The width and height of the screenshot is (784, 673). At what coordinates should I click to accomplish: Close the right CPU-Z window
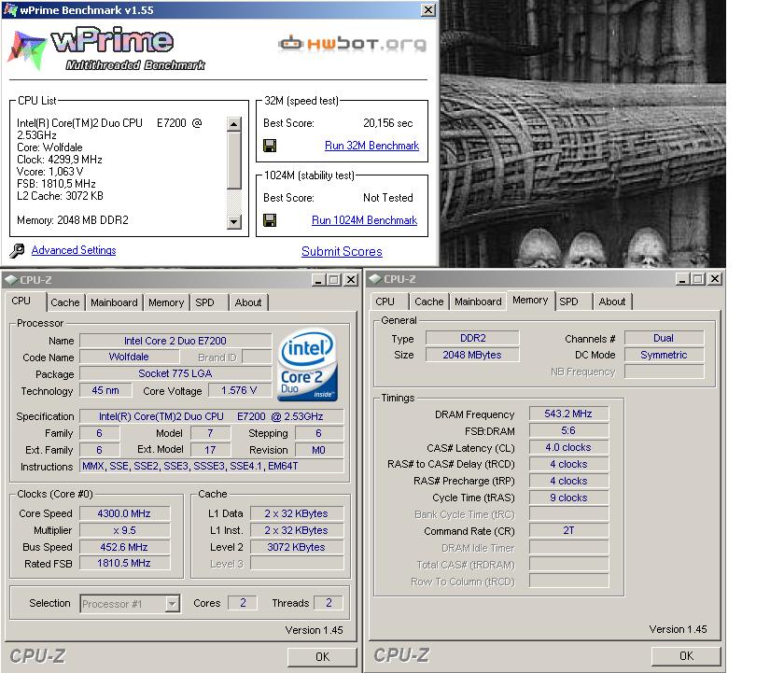click(x=716, y=279)
